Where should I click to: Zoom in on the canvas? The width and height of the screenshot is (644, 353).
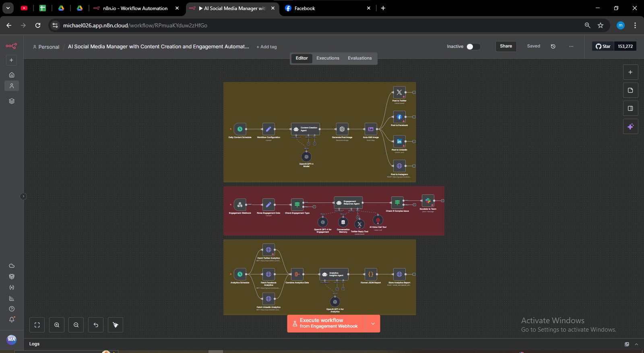(57, 325)
